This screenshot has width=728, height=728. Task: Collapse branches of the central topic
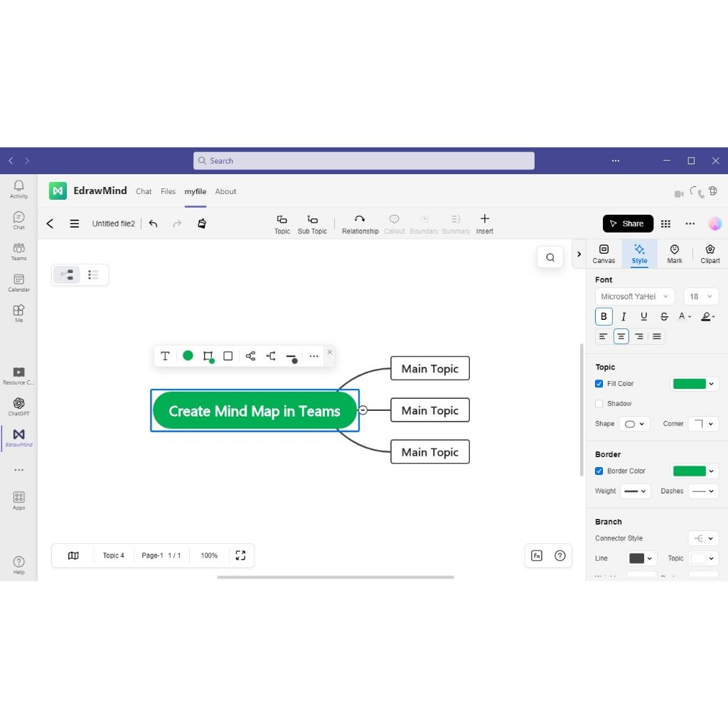click(363, 410)
